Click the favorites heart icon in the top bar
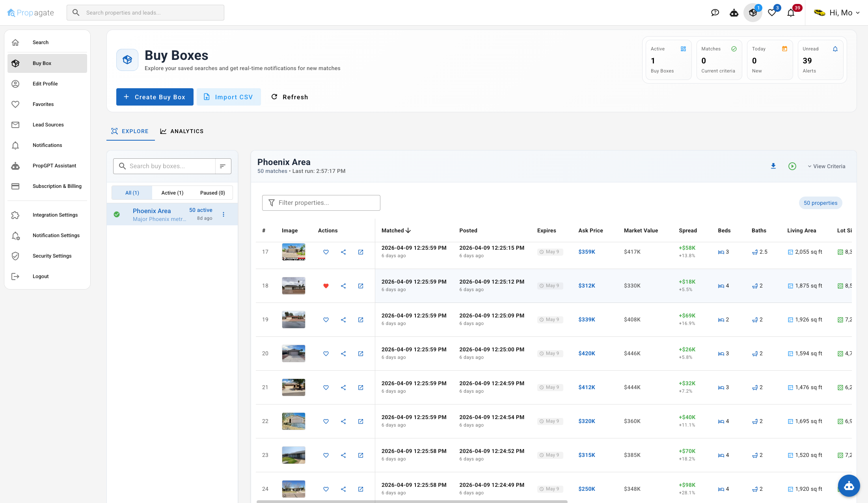 pyautogui.click(x=772, y=12)
